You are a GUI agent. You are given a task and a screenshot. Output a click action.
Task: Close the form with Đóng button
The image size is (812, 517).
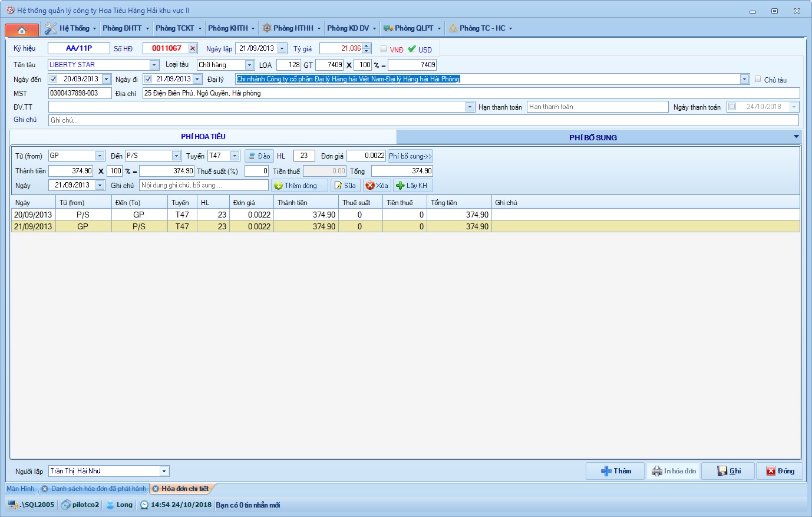click(780, 471)
